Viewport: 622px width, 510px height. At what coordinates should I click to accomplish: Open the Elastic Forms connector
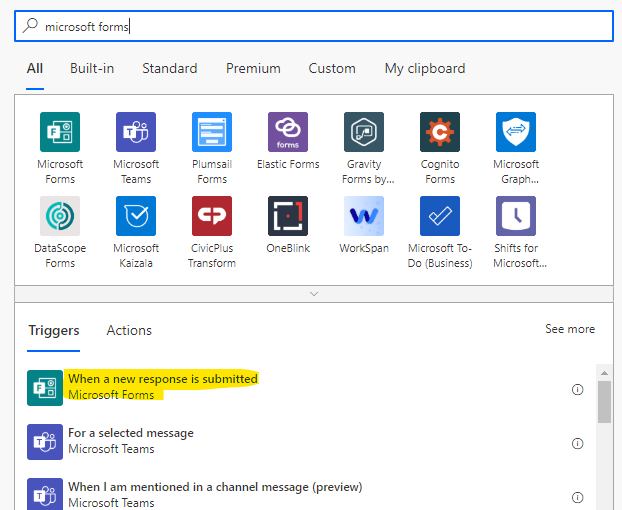[x=288, y=132]
